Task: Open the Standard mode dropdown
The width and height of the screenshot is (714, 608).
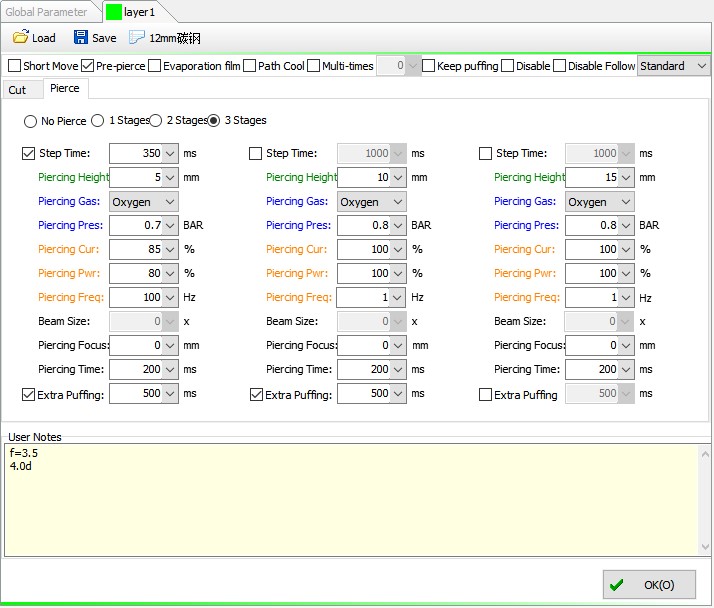Action: (x=673, y=66)
